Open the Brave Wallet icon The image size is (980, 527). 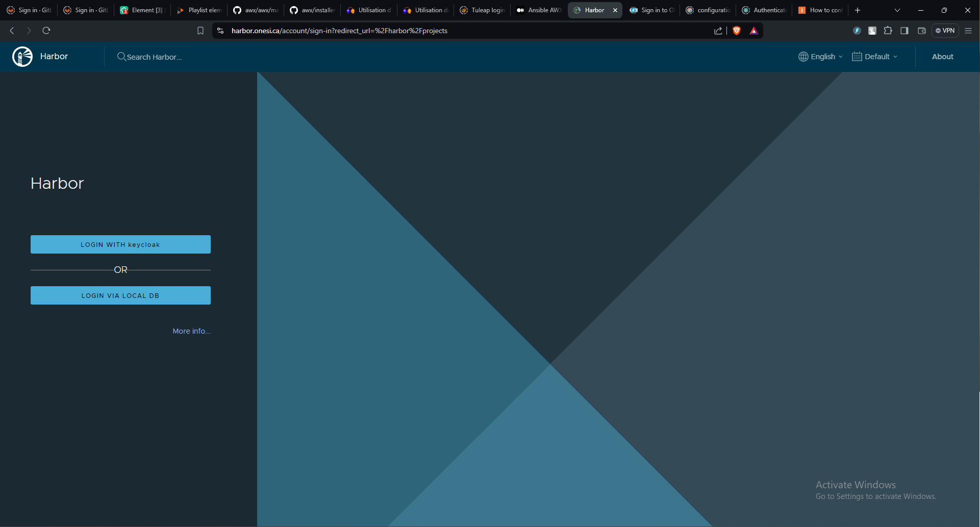[921, 31]
